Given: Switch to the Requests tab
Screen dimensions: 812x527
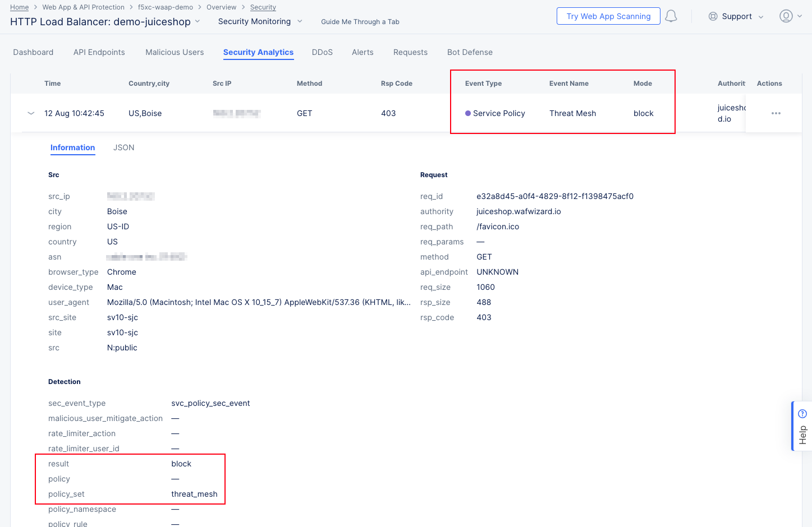Looking at the screenshot, I should click(x=410, y=52).
